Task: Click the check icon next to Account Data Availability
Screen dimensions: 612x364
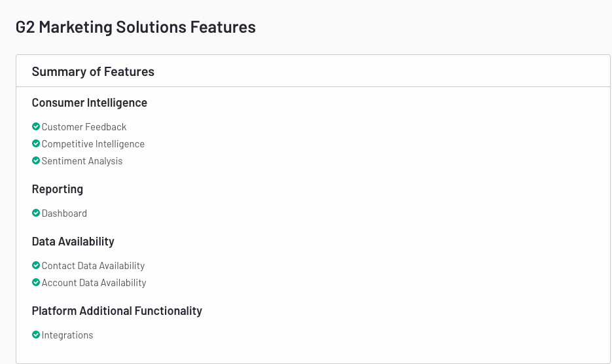Action: 36,282
